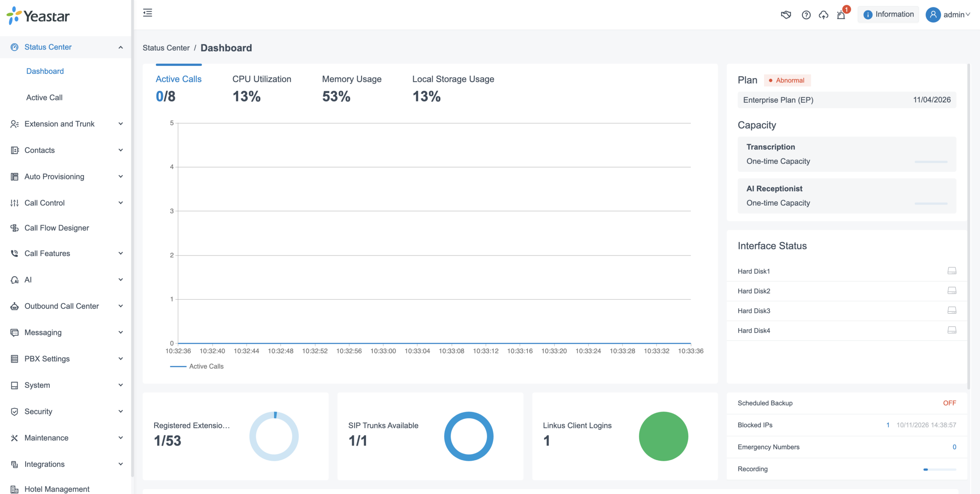
Task: Click the Emergency Numbers count 0
Action: [954, 447]
